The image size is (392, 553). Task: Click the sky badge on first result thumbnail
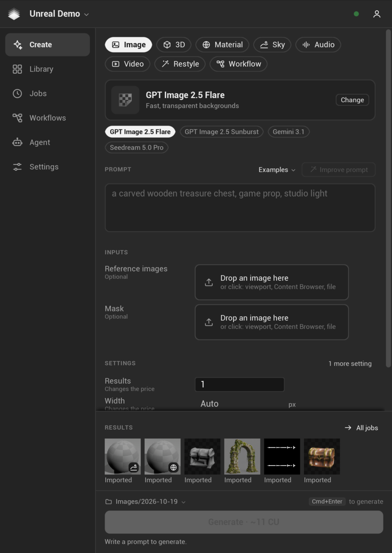pyautogui.click(x=133, y=468)
